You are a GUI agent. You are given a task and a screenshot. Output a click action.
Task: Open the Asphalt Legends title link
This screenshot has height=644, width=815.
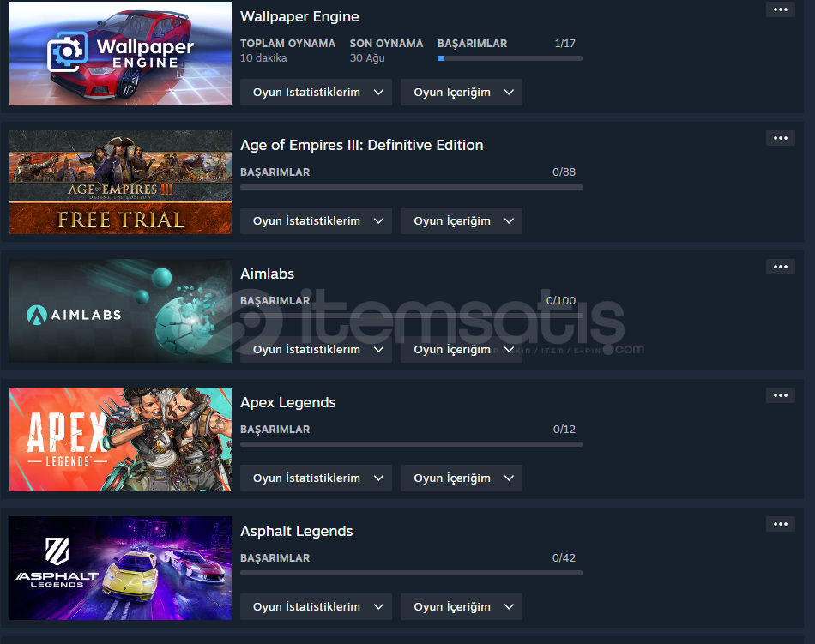coord(296,532)
